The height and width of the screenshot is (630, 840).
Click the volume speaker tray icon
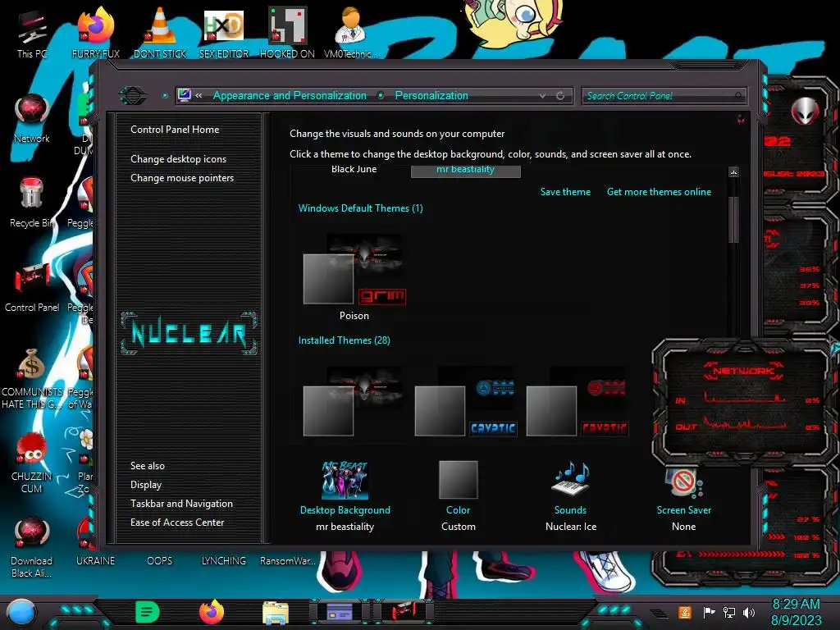tap(749, 612)
